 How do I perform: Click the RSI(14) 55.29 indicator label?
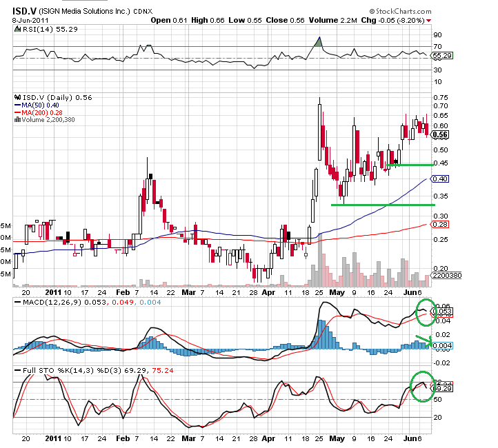[50, 29]
